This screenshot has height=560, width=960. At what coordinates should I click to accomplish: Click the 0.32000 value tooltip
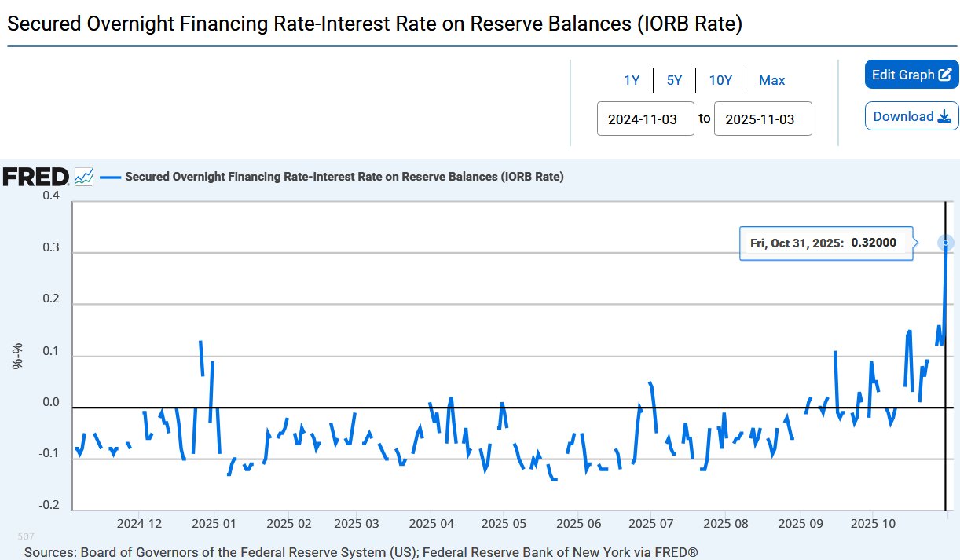826,243
